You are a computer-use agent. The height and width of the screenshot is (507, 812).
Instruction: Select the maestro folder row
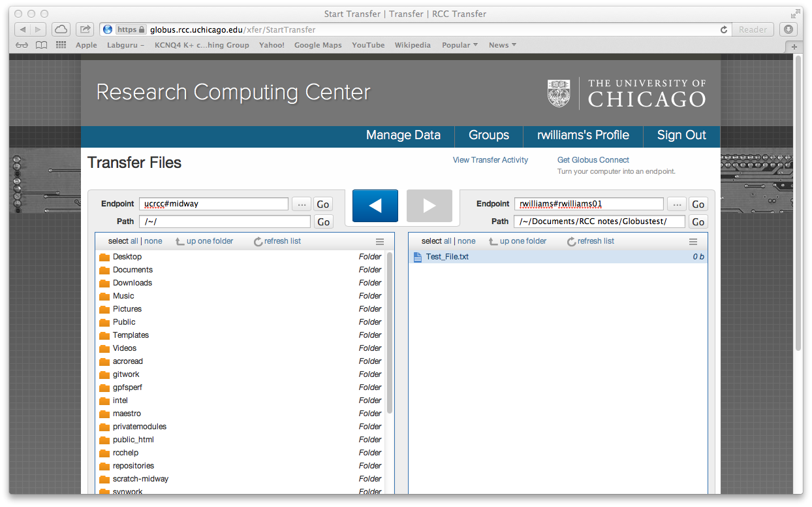(x=240, y=414)
